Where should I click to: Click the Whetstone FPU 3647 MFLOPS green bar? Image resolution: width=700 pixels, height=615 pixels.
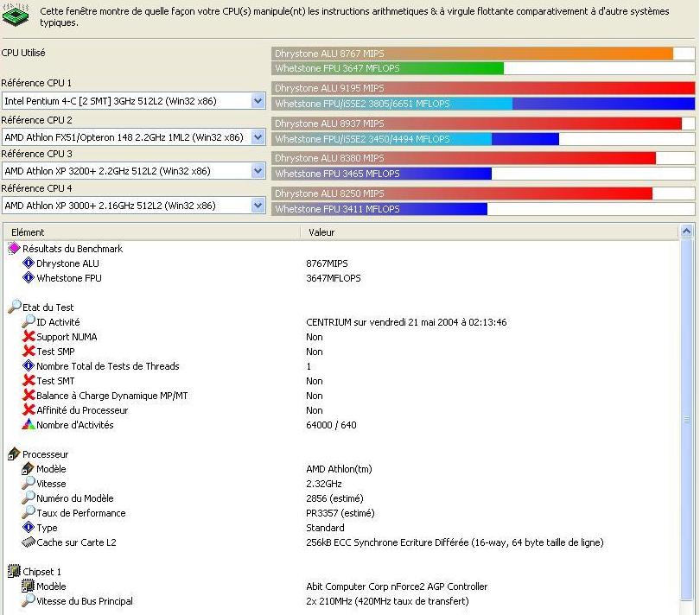[387, 68]
